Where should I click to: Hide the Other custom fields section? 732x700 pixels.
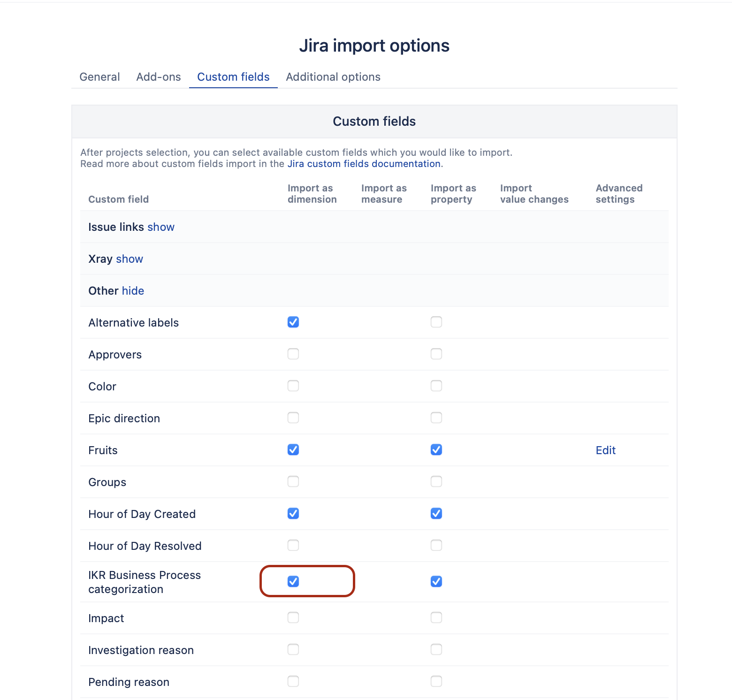133,291
